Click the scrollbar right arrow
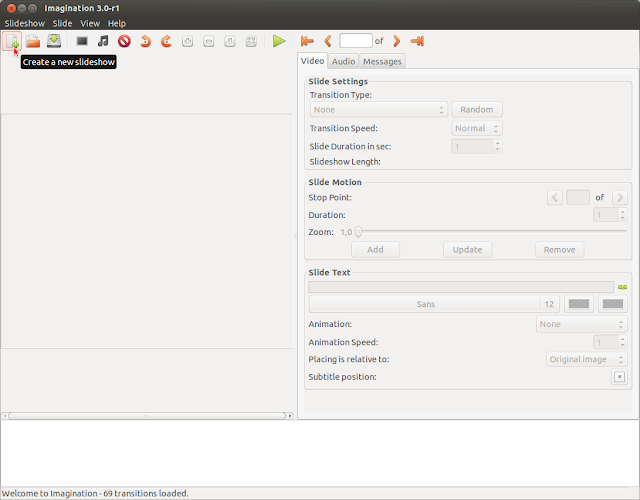Viewport: 640px width, 500px height. coord(290,416)
